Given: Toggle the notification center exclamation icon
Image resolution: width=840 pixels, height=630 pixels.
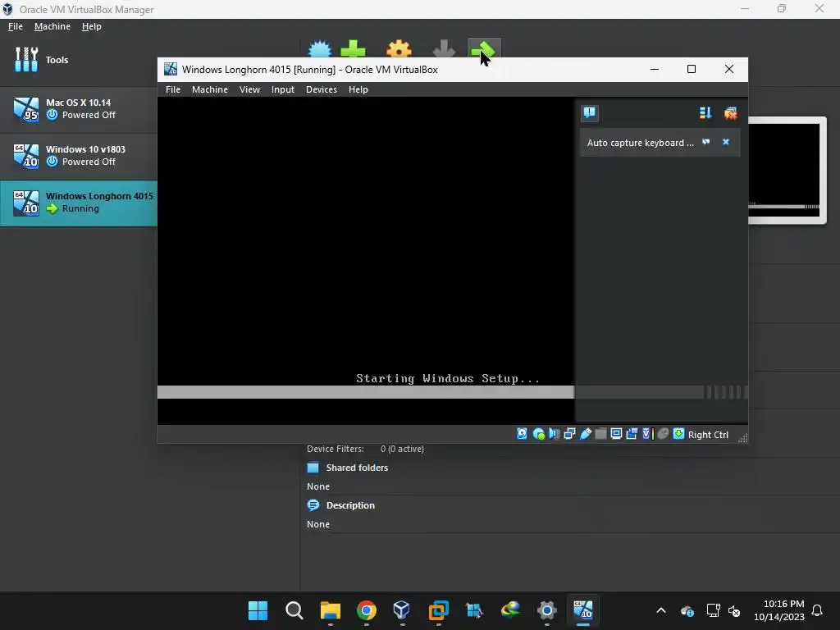Looking at the screenshot, I should point(589,112).
